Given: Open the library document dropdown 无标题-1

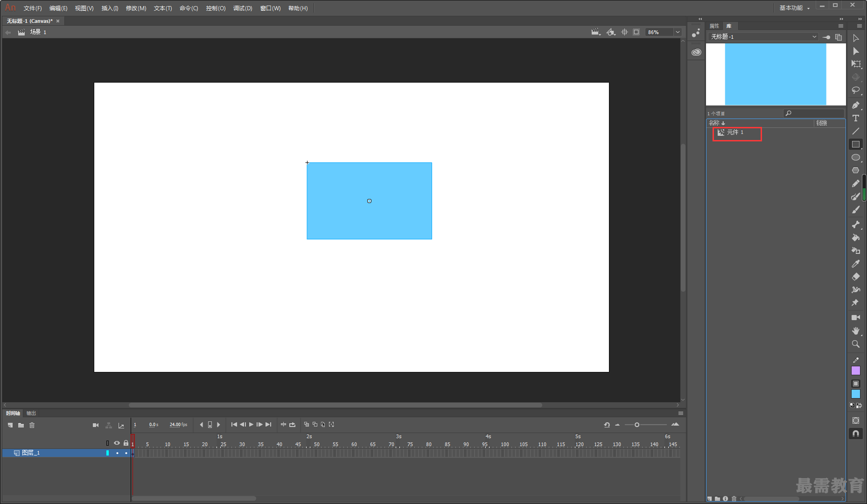Looking at the screenshot, I should 763,37.
